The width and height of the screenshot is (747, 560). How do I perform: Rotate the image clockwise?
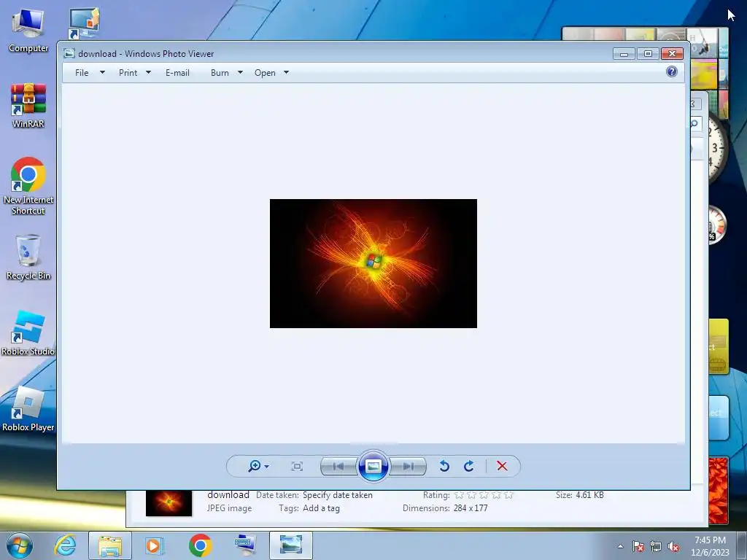pyautogui.click(x=469, y=466)
